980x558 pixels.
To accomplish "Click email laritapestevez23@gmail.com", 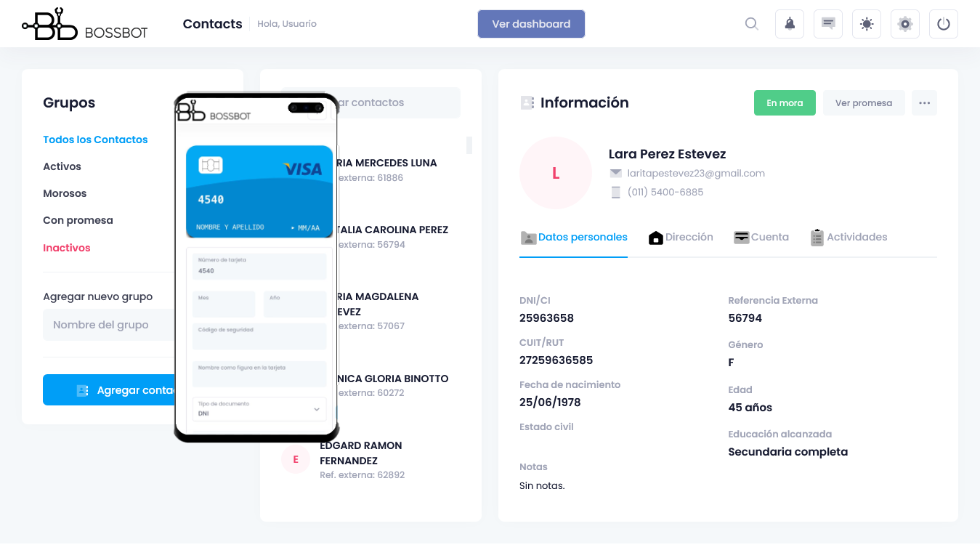I will click(x=696, y=173).
